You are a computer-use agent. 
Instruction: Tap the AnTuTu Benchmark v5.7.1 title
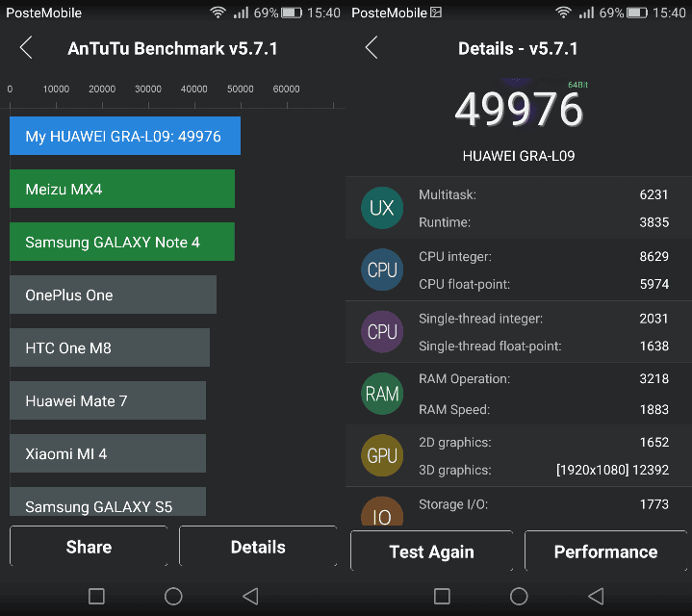[x=172, y=48]
